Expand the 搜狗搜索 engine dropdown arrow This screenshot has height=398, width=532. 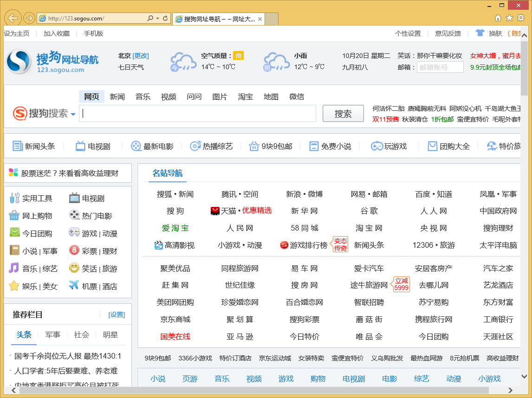click(x=73, y=114)
